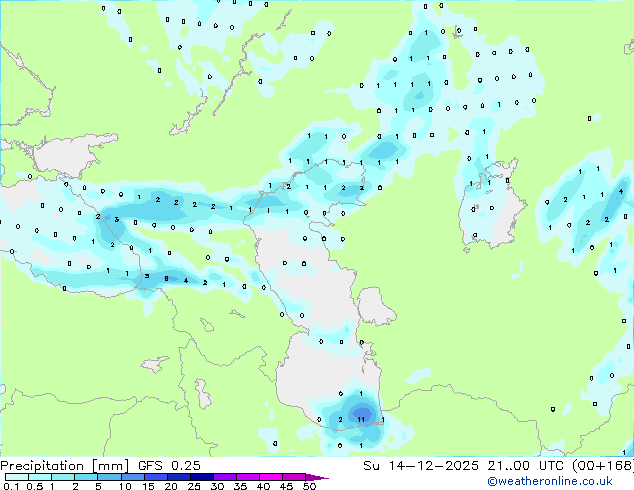Click the forecast date 'Su 14-12-2025'

point(421,466)
